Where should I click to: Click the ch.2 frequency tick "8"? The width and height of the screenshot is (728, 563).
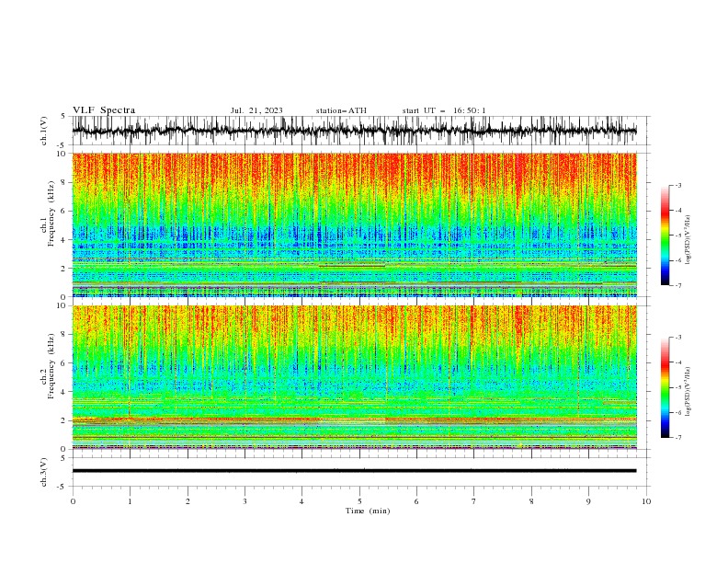point(64,335)
